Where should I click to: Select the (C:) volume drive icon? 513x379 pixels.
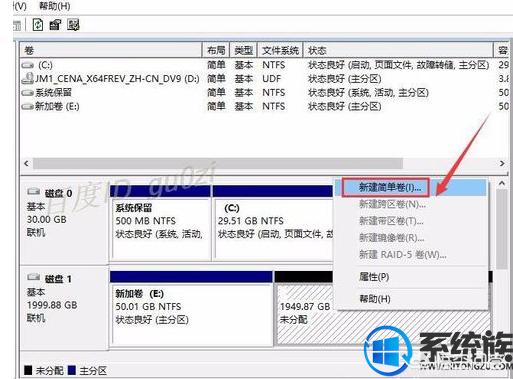pyautogui.click(x=28, y=65)
